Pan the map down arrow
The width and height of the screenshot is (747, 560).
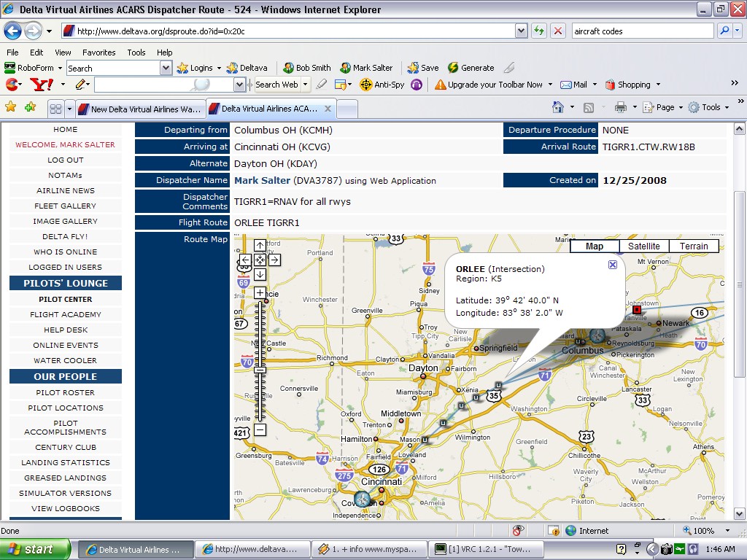coord(260,275)
